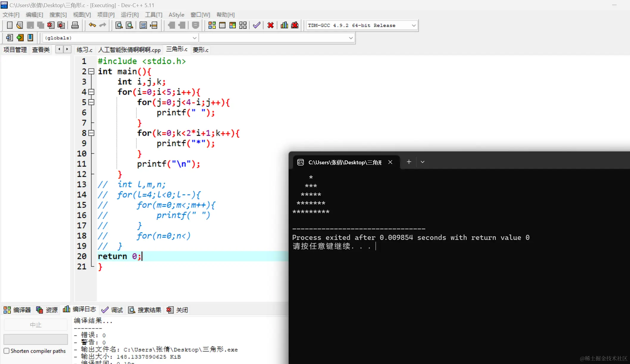
Task: Click the Find magnifier icon
Action: tap(119, 25)
